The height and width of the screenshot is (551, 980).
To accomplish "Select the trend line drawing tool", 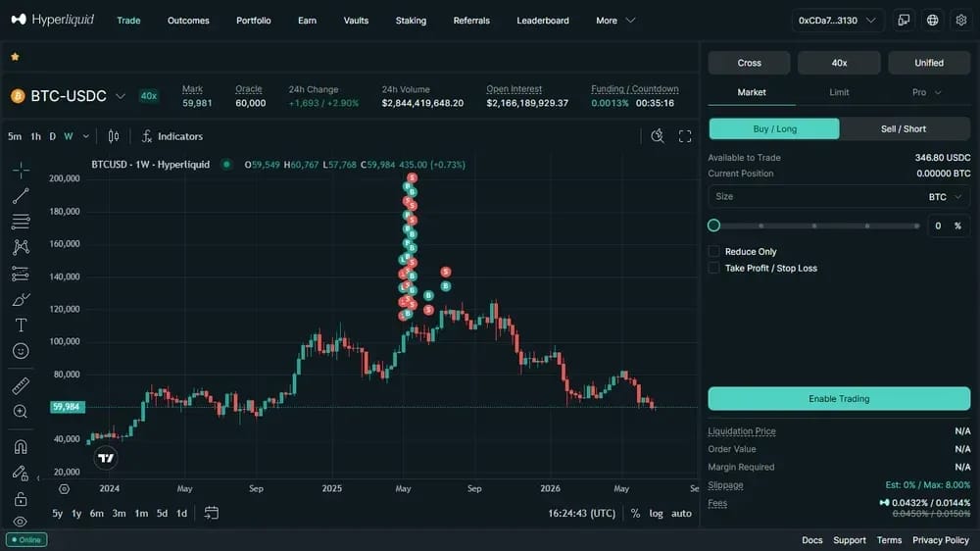I will click(x=21, y=196).
